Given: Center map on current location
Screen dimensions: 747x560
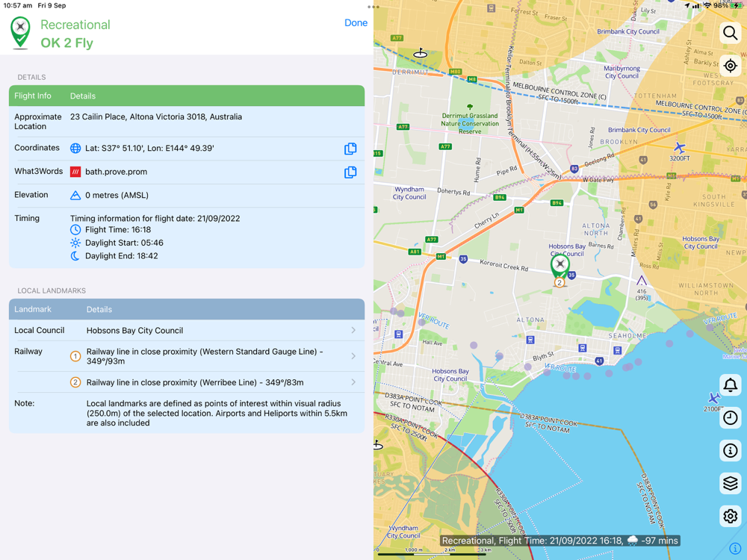Looking at the screenshot, I should (x=730, y=66).
